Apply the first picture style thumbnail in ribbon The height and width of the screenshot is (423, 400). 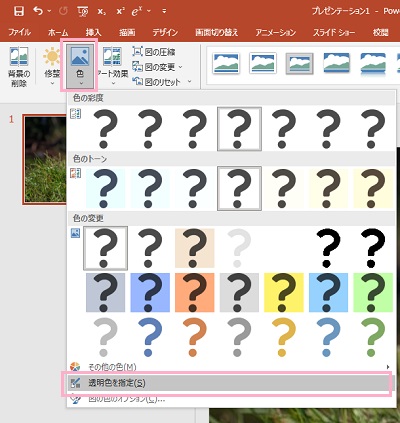point(226,63)
